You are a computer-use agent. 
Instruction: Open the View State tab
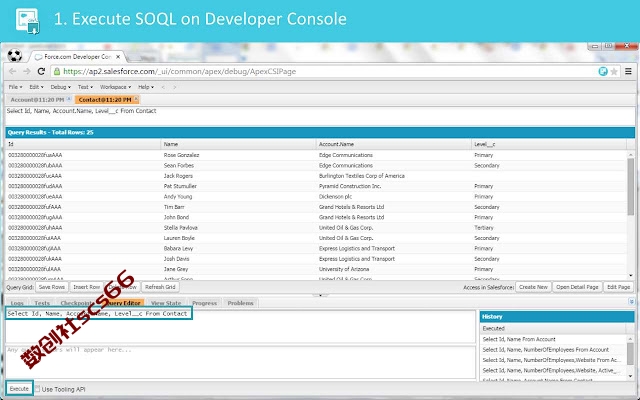pyautogui.click(x=166, y=303)
